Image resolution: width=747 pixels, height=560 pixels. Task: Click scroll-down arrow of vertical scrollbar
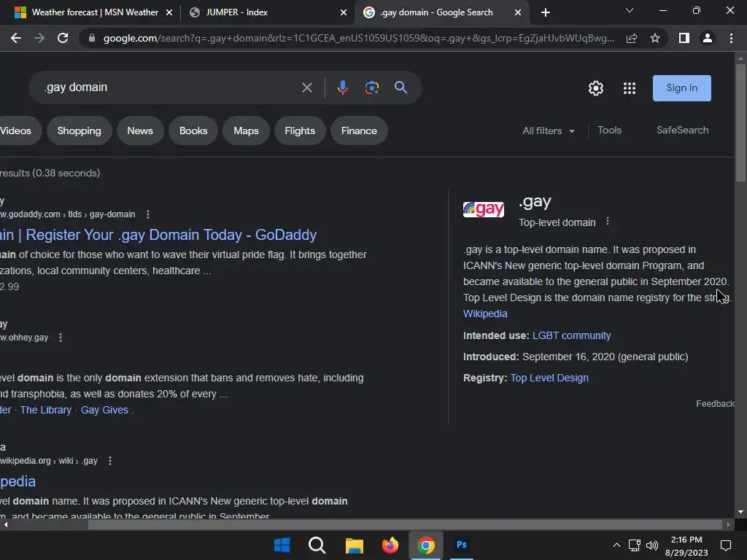(x=740, y=512)
